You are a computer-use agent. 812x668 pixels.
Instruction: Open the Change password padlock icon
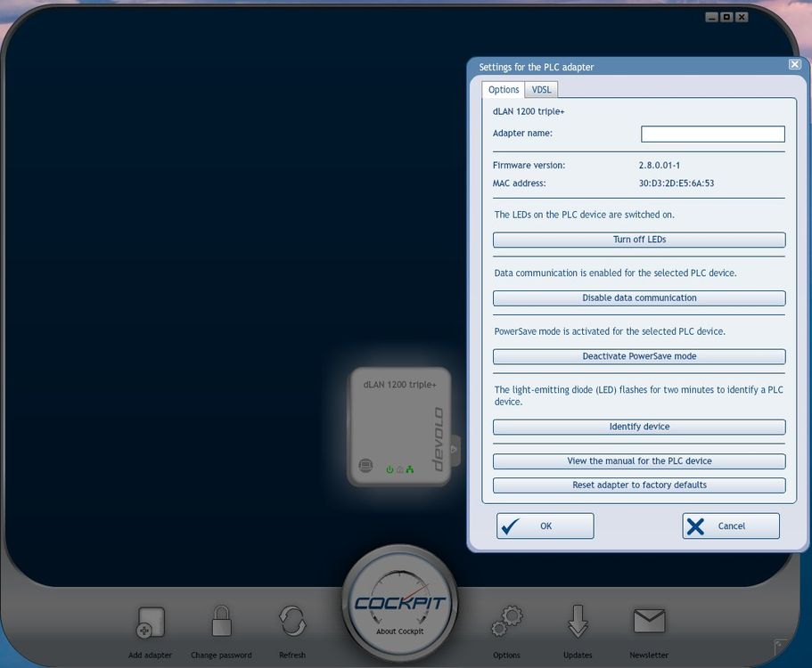tap(221, 621)
